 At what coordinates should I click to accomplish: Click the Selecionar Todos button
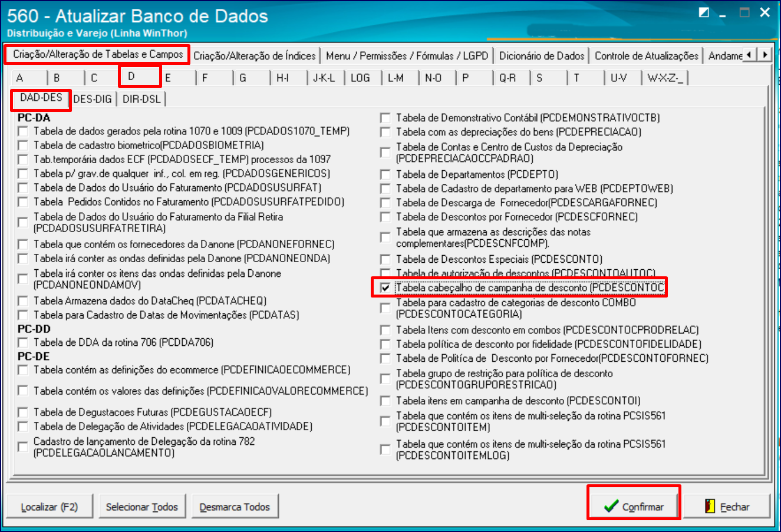(x=142, y=507)
